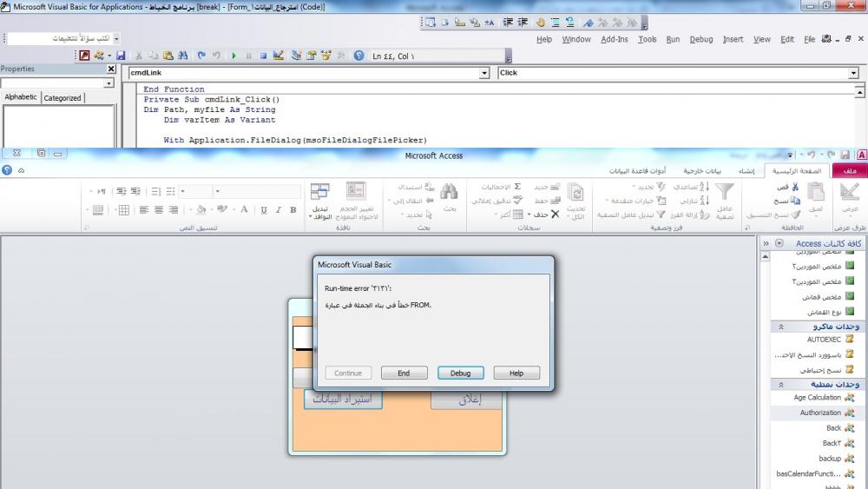The width and height of the screenshot is (868, 489).
Task: Open the ملف tab in Access
Action: [850, 170]
